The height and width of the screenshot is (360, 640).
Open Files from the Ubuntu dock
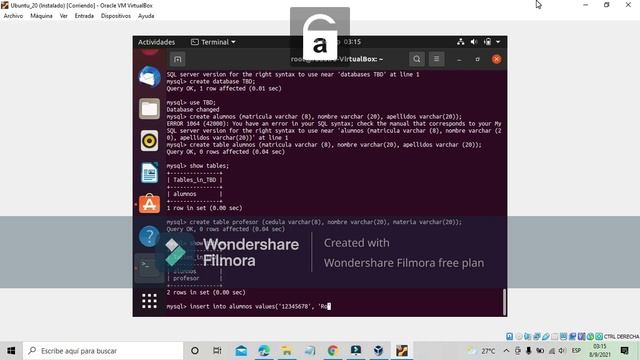pos(149,109)
